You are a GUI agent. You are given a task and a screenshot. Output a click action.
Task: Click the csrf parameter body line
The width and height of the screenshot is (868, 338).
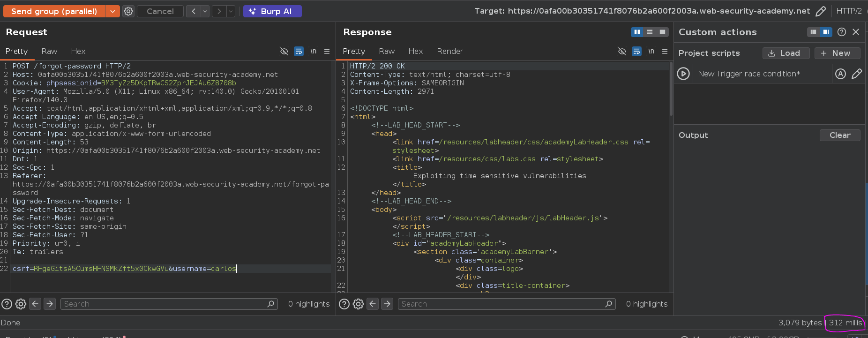click(125, 269)
